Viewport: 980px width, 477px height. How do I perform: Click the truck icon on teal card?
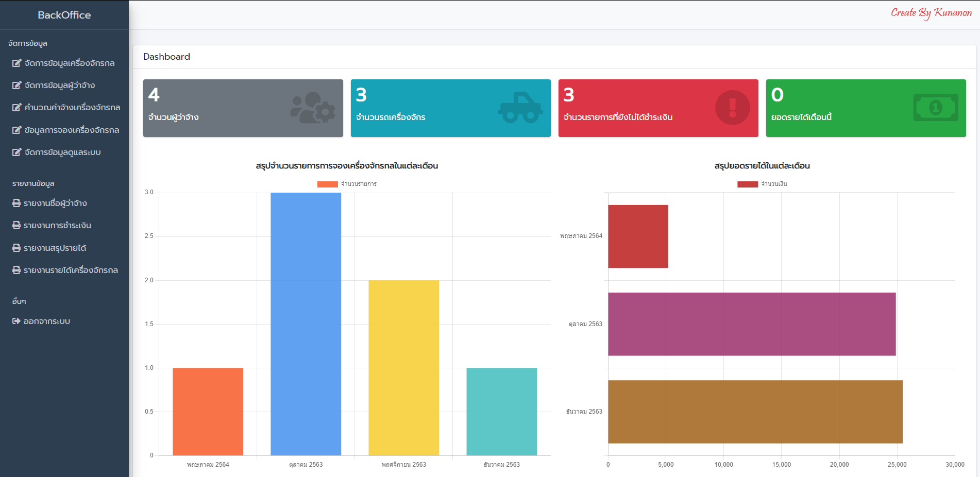click(x=520, y=108)
